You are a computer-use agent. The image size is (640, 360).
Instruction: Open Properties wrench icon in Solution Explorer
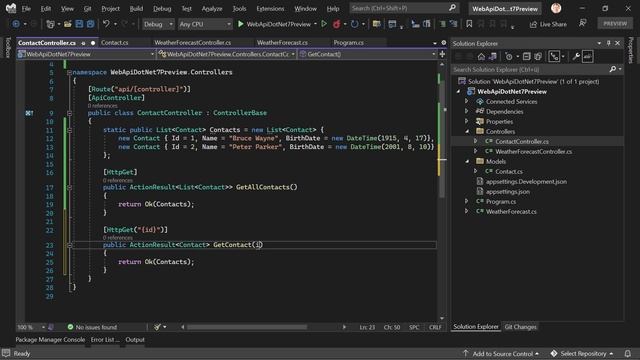(576, 57)
